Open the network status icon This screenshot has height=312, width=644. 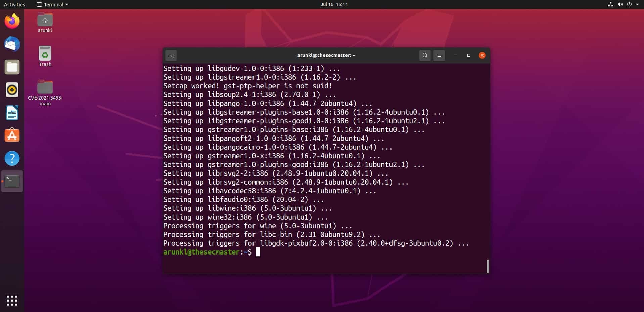coord(610,4)
